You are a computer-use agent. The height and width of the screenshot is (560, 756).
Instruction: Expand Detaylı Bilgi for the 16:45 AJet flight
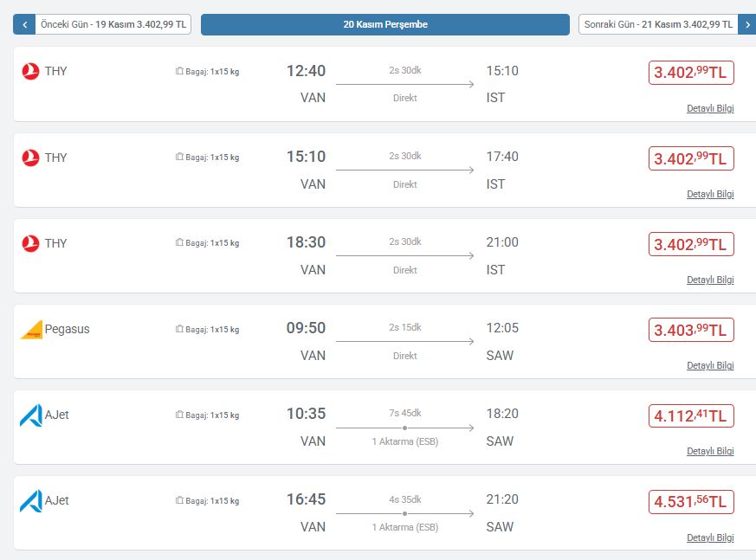pyautogui.click(x=710, y=537)
